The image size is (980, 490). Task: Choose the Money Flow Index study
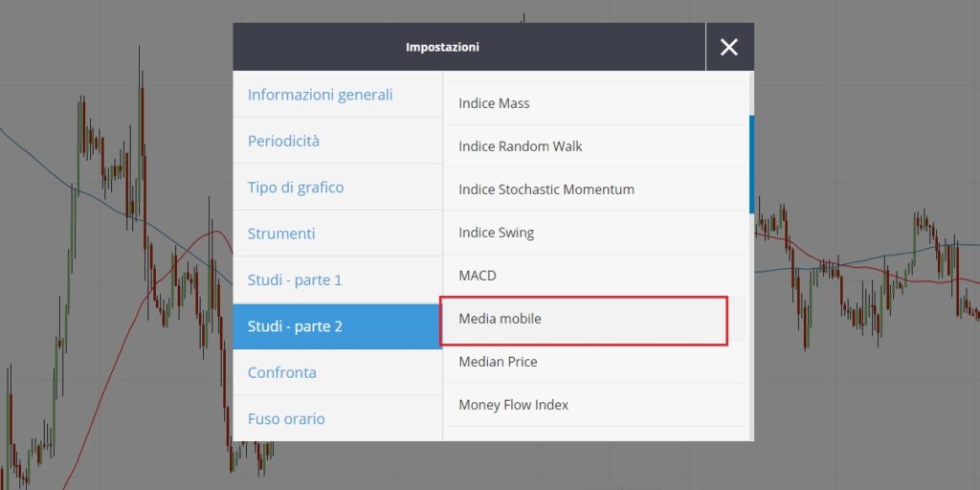click(594, 405)
